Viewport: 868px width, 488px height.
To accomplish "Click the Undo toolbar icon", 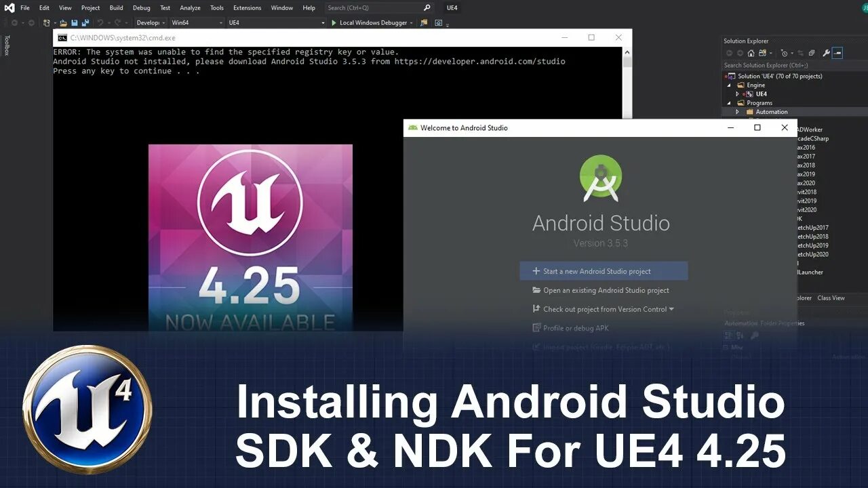I will pyautogui.click(x=100, y=22).
